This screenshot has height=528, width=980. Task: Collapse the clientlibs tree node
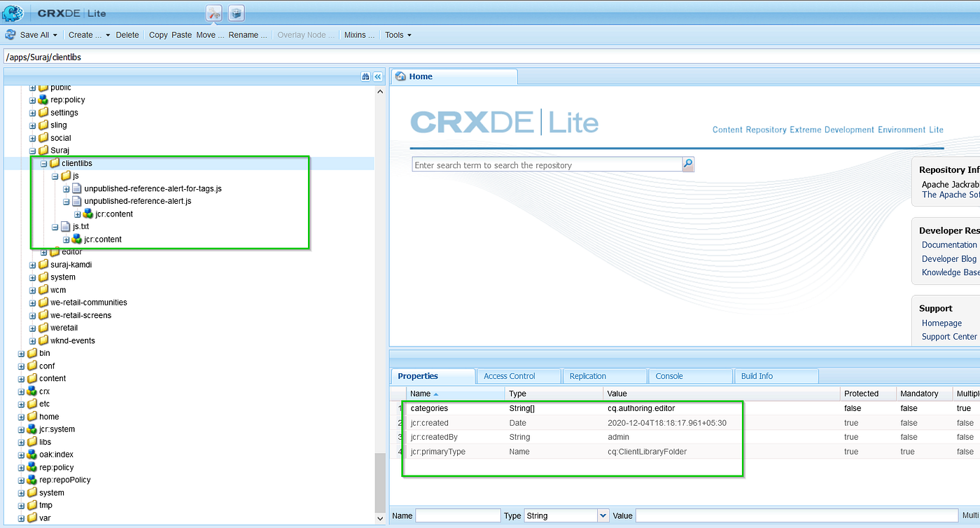point(43,163)
